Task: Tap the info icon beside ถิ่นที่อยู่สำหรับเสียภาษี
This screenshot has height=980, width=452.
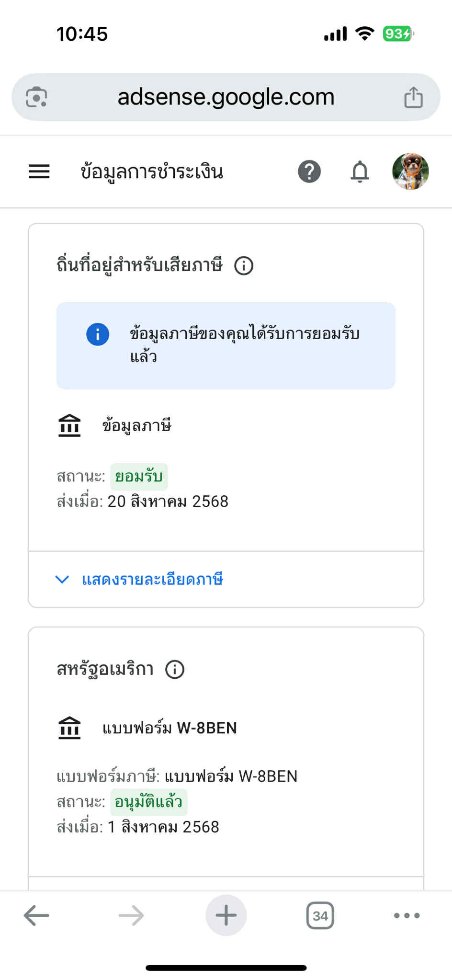Action: 244,265
